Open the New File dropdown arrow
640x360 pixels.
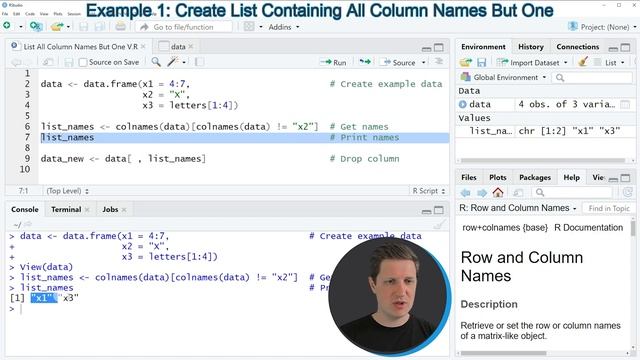20,27
